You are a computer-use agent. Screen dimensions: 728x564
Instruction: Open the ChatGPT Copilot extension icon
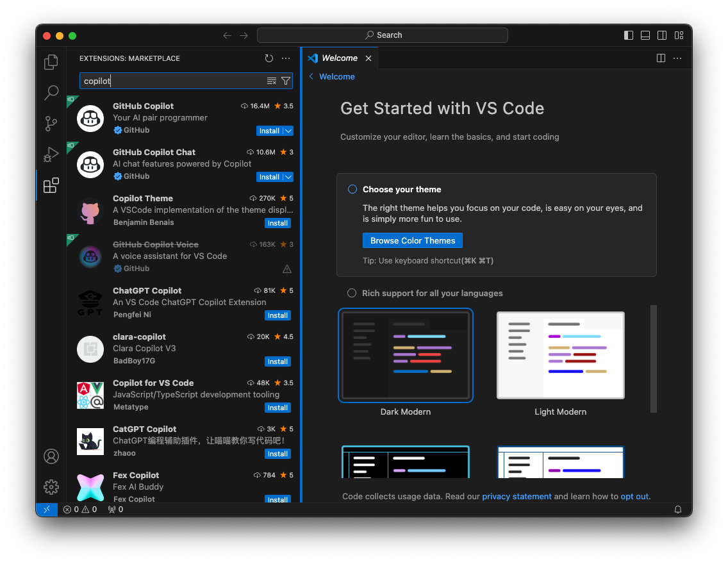point(90,303)
